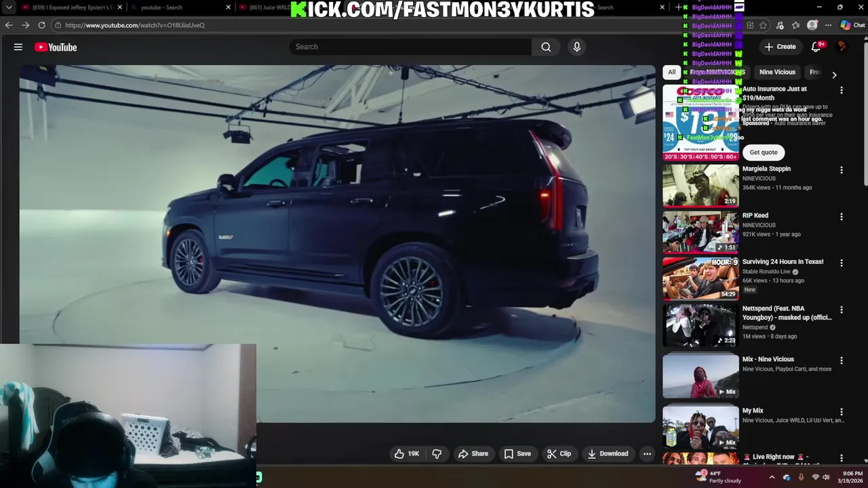Click the microphone tray icon
The height and width of the screenshot is (488, 868).
click(x=802, y=477)
